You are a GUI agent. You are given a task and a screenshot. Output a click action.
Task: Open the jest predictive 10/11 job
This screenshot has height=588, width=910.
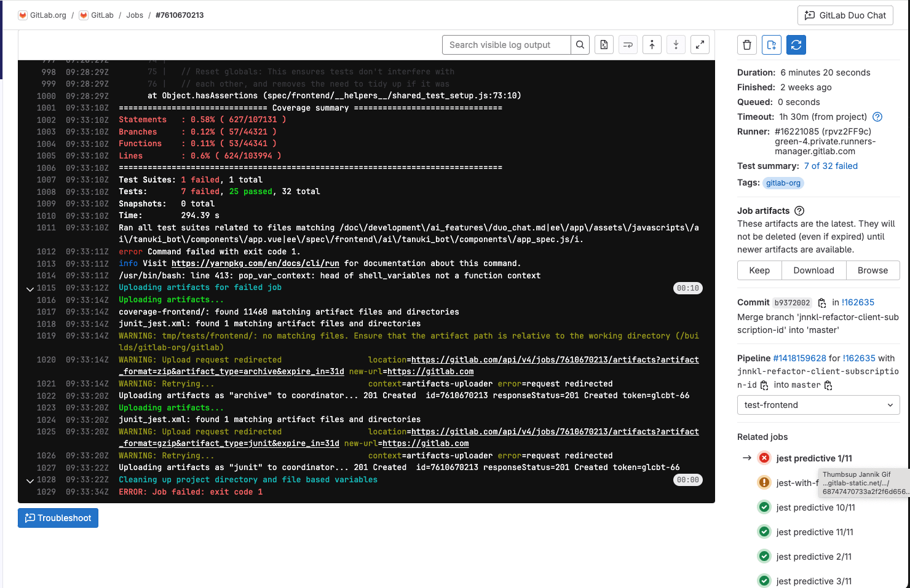(815, 508)
